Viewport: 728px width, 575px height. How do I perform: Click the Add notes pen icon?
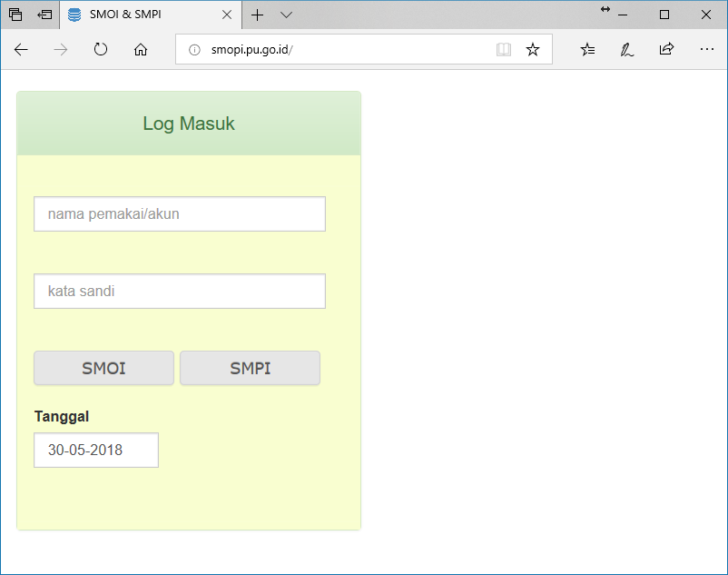(x=626, y=50)
